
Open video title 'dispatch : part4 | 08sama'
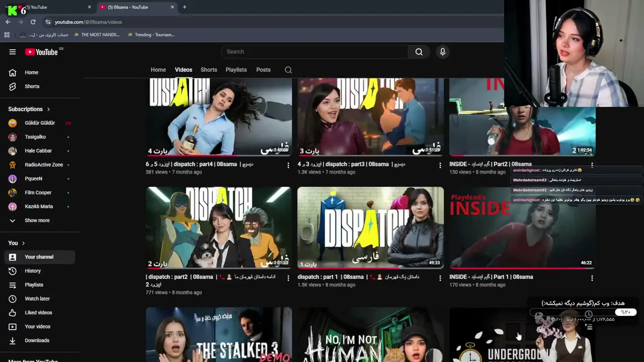click(200, 164)
